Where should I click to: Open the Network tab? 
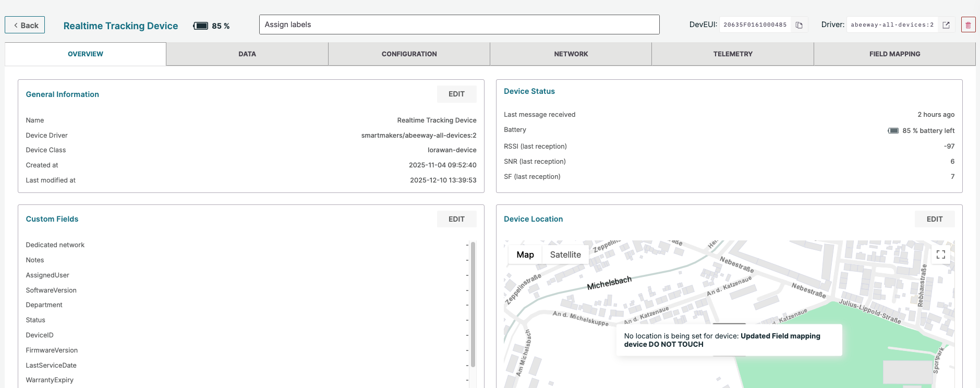571,54
